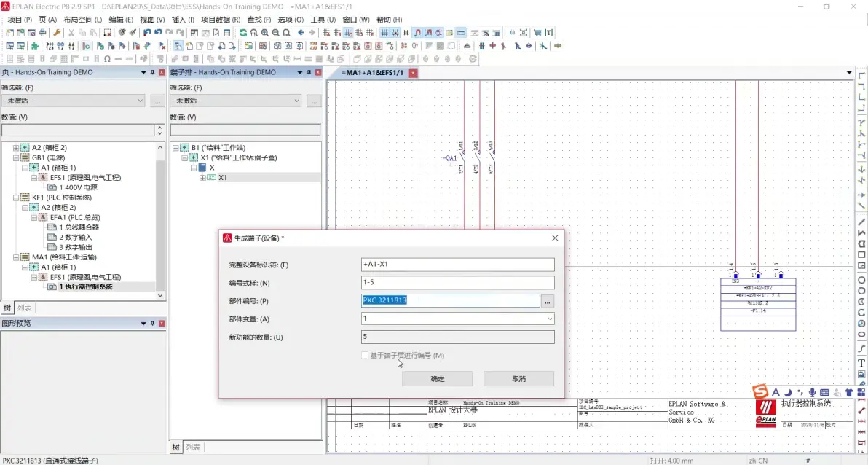The width and height of the screenshot is (868, 465).
Task: Click the Omega special character icon
Action: (x=107, y=59)
